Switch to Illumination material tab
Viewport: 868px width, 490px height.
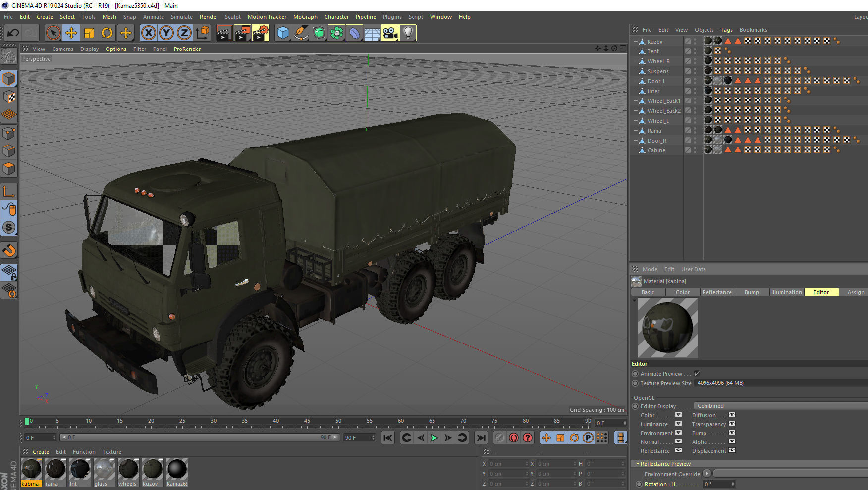click(x=786, y=292)
